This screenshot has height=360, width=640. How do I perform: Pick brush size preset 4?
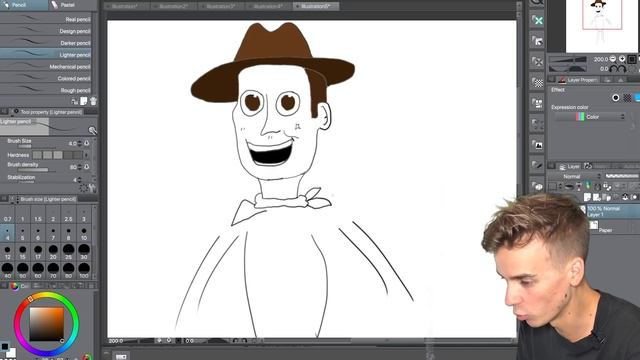pos(7,233)
